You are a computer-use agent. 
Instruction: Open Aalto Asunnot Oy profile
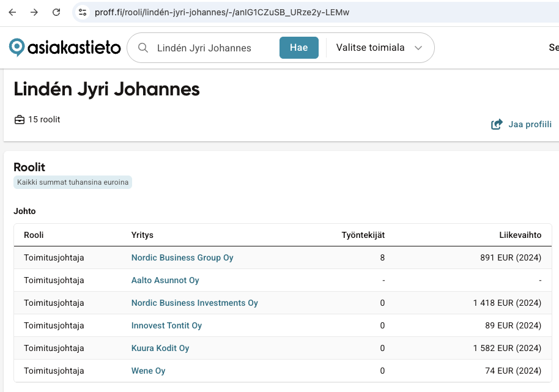tap(165, 280)
